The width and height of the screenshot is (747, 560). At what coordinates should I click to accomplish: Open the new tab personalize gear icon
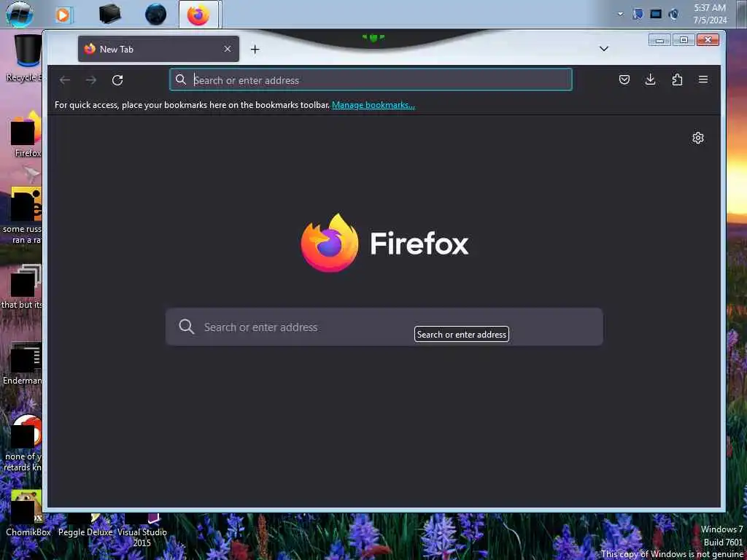698,138
